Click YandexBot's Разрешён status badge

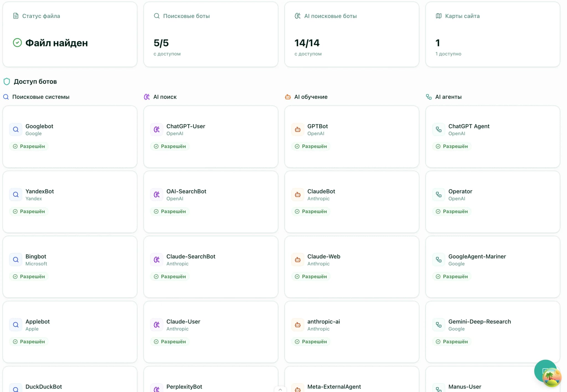29,212
